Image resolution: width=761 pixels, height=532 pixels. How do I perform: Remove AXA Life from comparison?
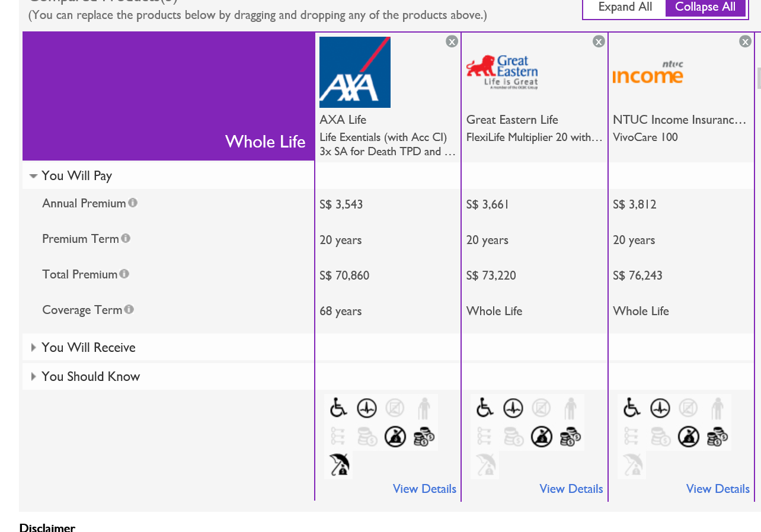452,41
